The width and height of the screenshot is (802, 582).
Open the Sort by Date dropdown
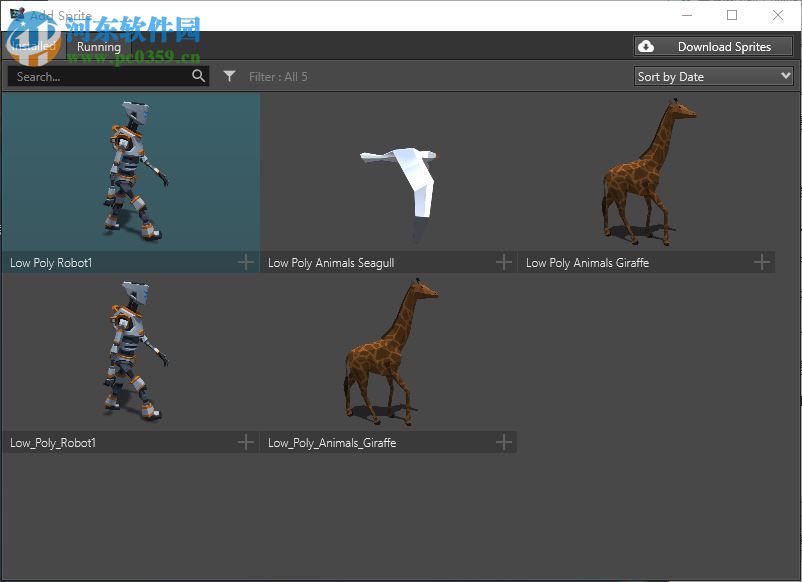coord(713,76)
